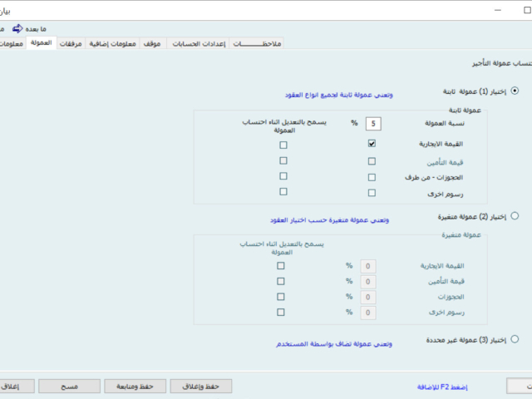Switch to the 'ملاحظات' tab
The image size is (532, 399).
[x=257, y=43]
